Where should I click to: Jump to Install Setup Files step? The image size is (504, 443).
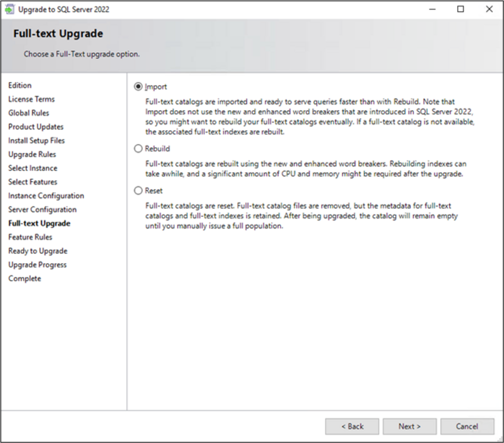pyautogui.click(x=36, y=141)
